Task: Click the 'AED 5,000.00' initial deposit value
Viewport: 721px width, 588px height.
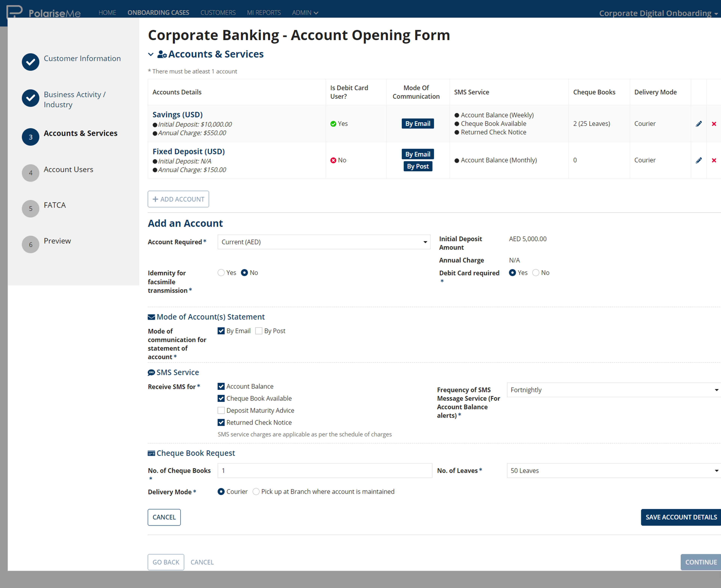Action: pos(527,239)
